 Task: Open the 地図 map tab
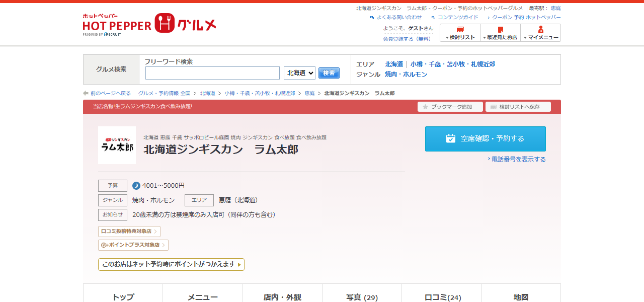521,293
